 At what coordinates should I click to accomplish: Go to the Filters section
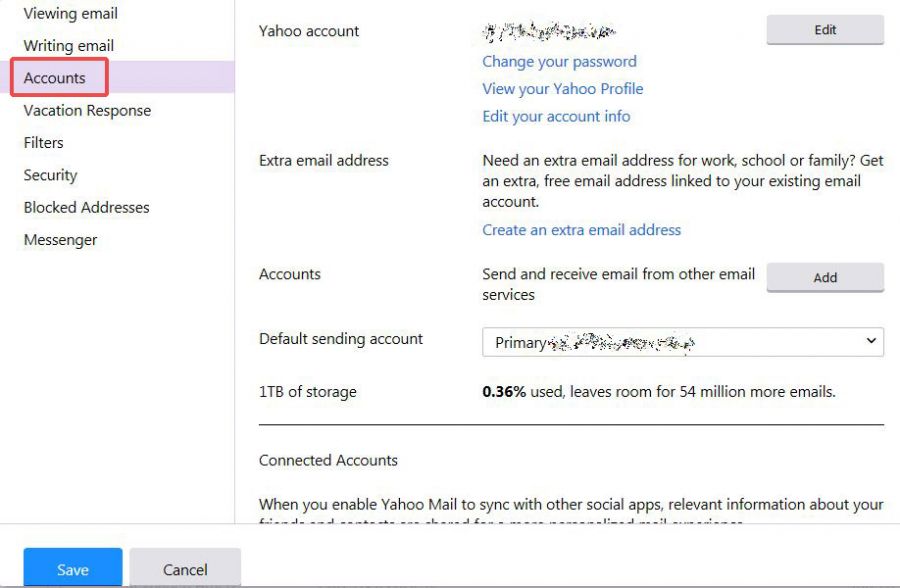pyautogui.click(x=44, y=142)
